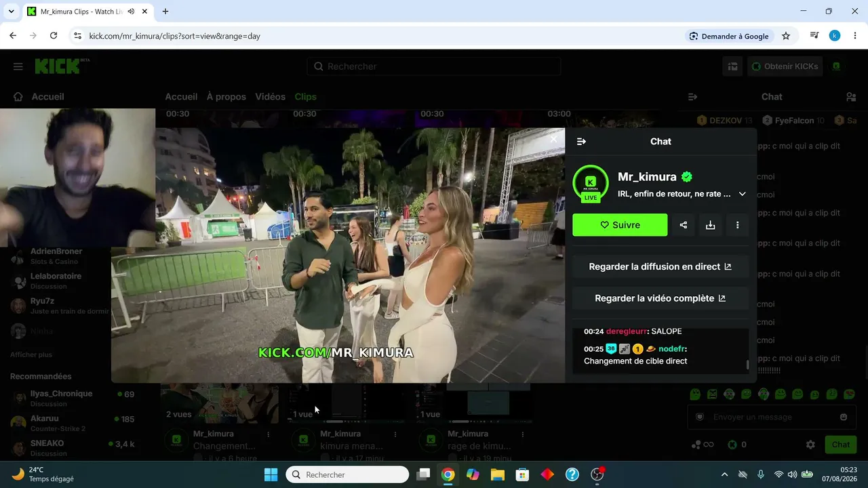
Task: Open recommended channel SNEAKO
Action: click(73, 448)
